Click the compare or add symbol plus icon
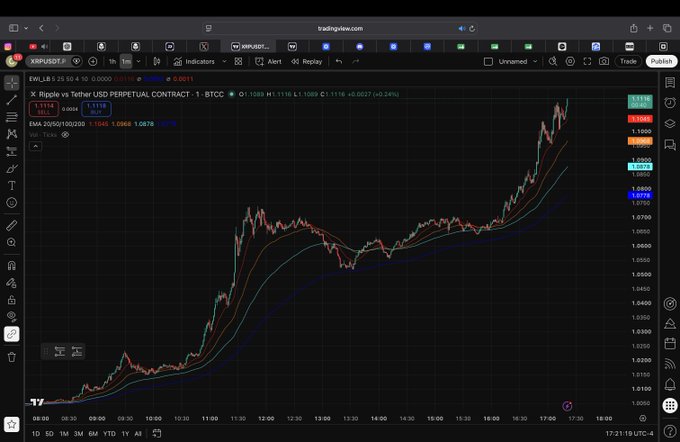The image size is (680, 442). 92,62
